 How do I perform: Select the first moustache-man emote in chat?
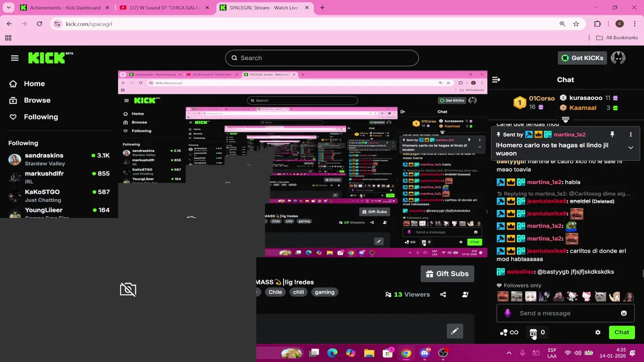pos(503,297)
